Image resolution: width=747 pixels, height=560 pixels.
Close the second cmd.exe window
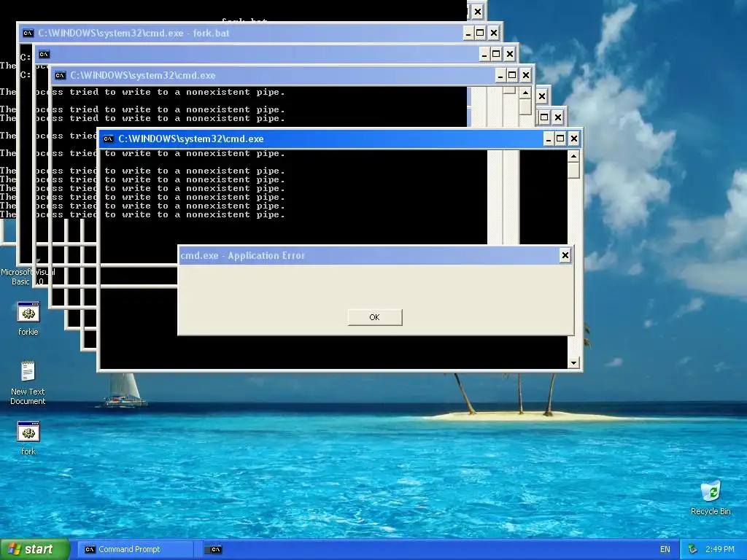tap(526, 75)
